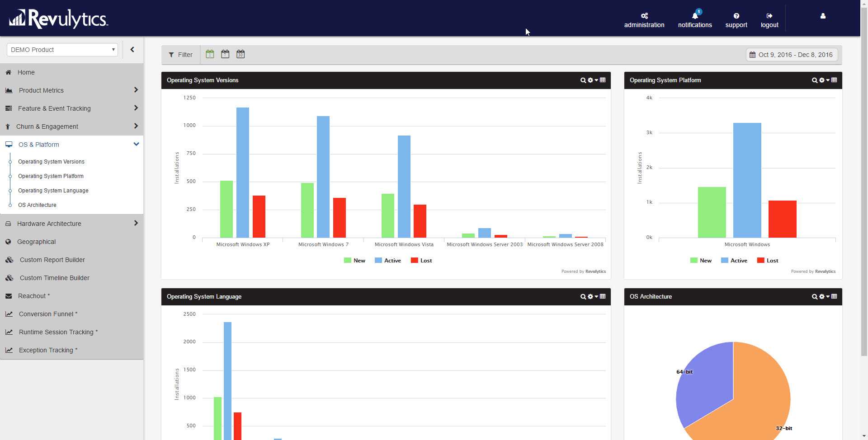Toggle the Active series in Platform chart legend
The image size is (868, 440).
tap(734, 260)
